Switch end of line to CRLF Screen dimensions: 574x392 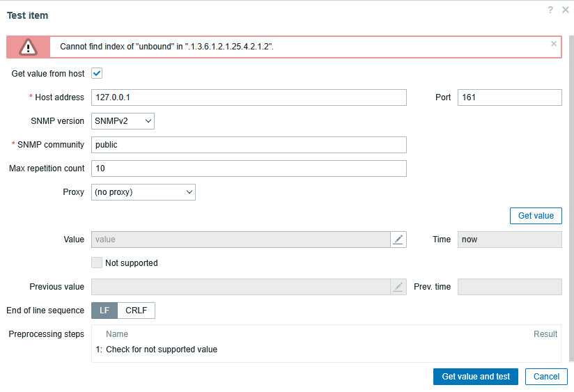point(137,311)
